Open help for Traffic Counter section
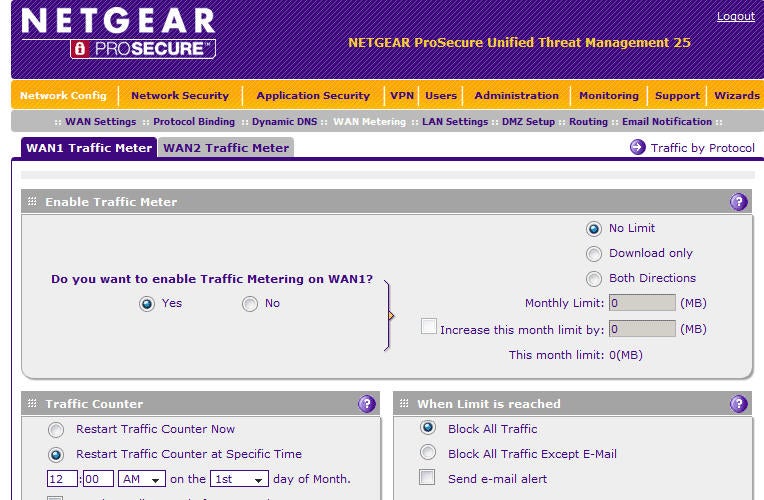The width and height of the screenshot is (764, 500). pos(366,404)
